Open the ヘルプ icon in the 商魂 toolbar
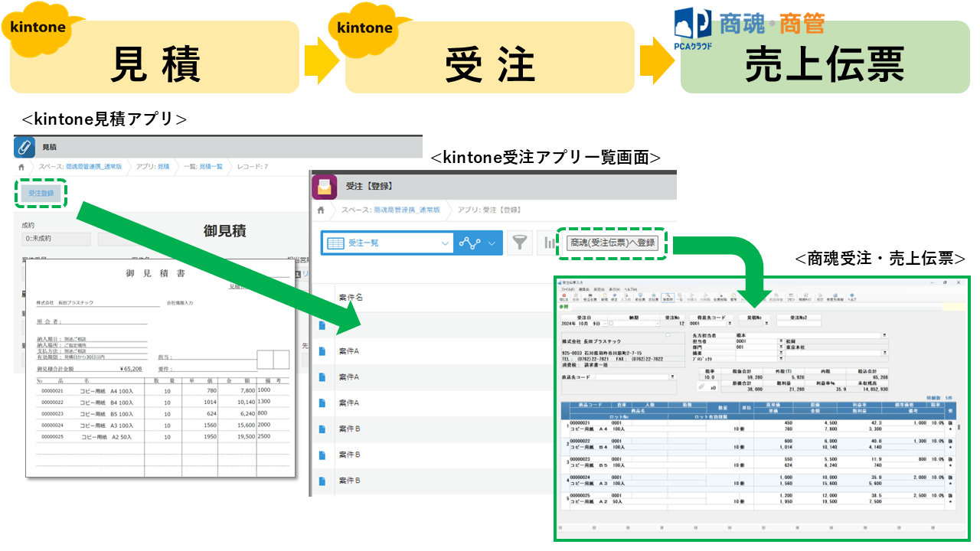The width and height of the screenshot is (980, 551). (x=851, y=297)
